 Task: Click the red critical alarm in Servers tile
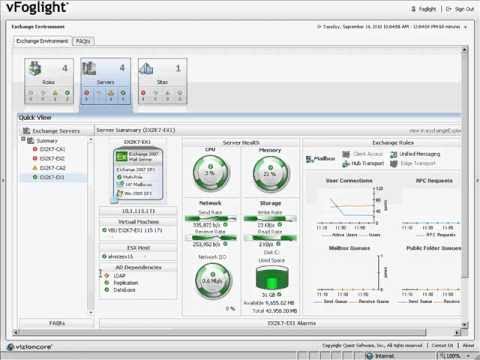pyautogui.click(x=87, y=93)
